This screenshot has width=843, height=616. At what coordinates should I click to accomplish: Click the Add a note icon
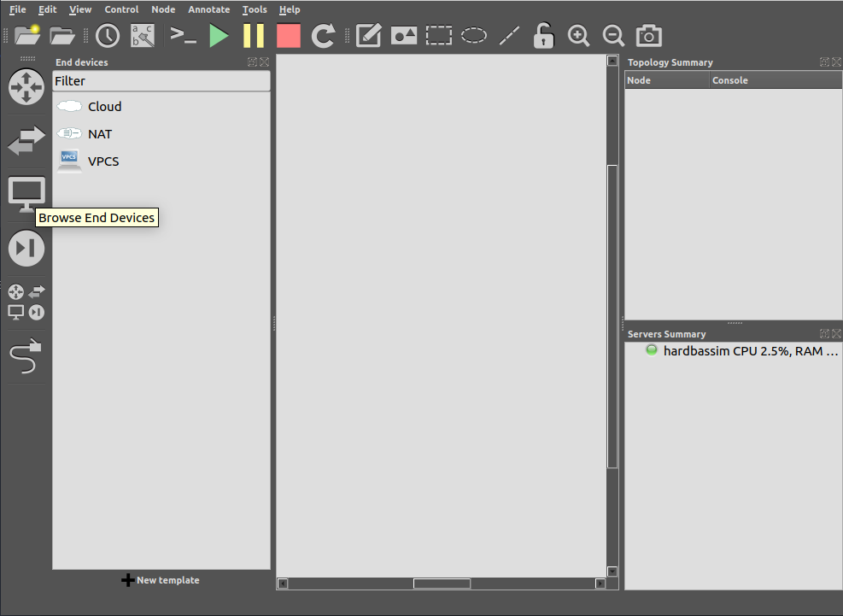click(x=368, y=35)
